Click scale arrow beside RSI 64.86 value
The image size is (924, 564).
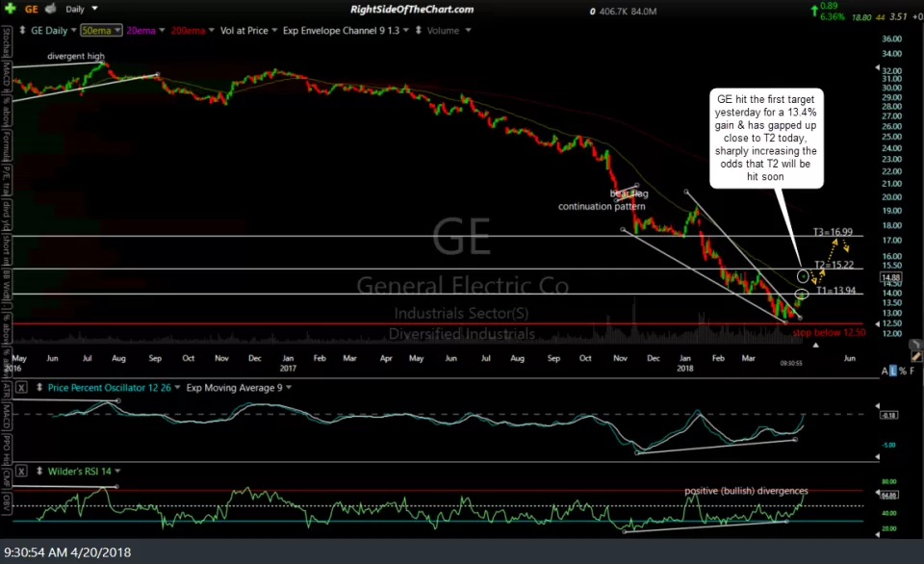pyautogui.click(x=878, y=493)
